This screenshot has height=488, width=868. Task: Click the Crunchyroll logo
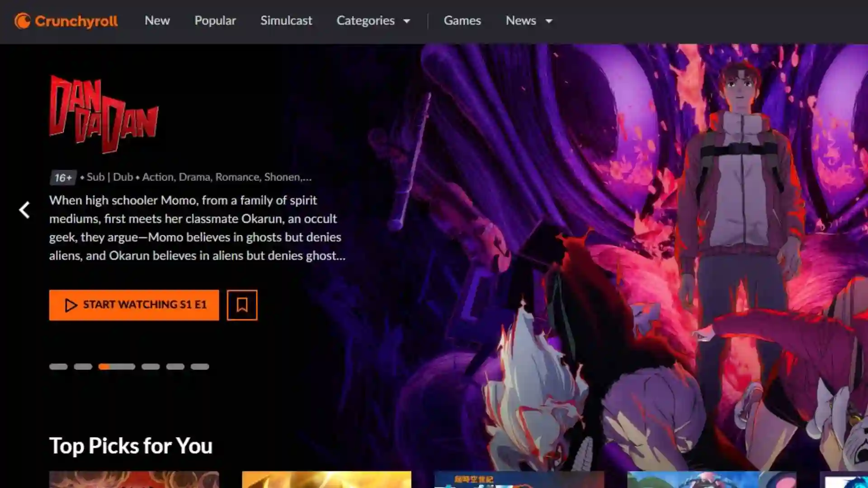(x=66, y=21)
